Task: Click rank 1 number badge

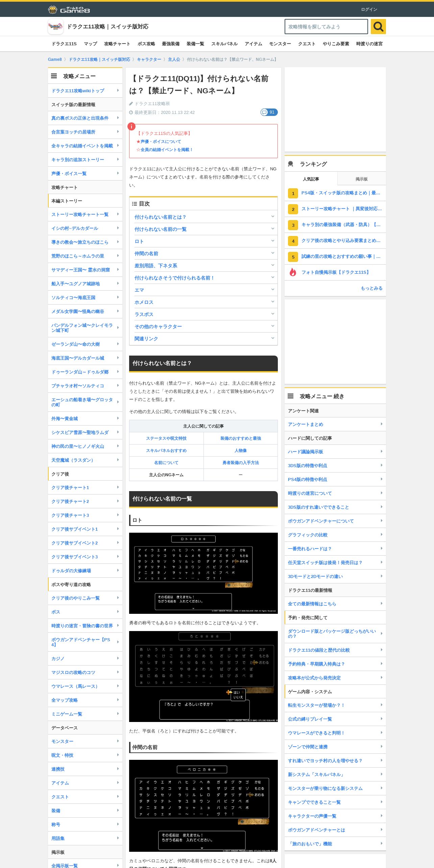Action: [x=293, y=193]
